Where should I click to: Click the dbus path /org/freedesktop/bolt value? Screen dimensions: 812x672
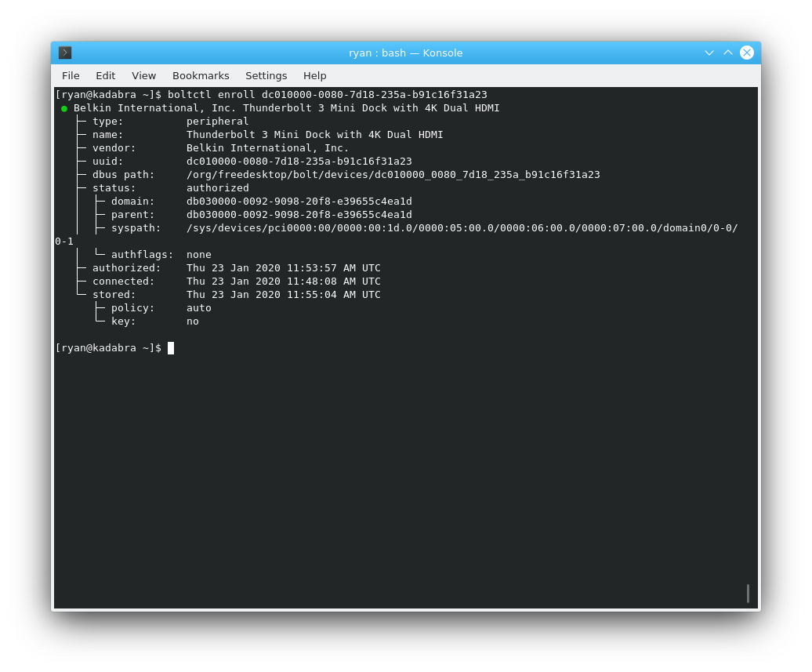pyautogui.click(x=393, y=175)
